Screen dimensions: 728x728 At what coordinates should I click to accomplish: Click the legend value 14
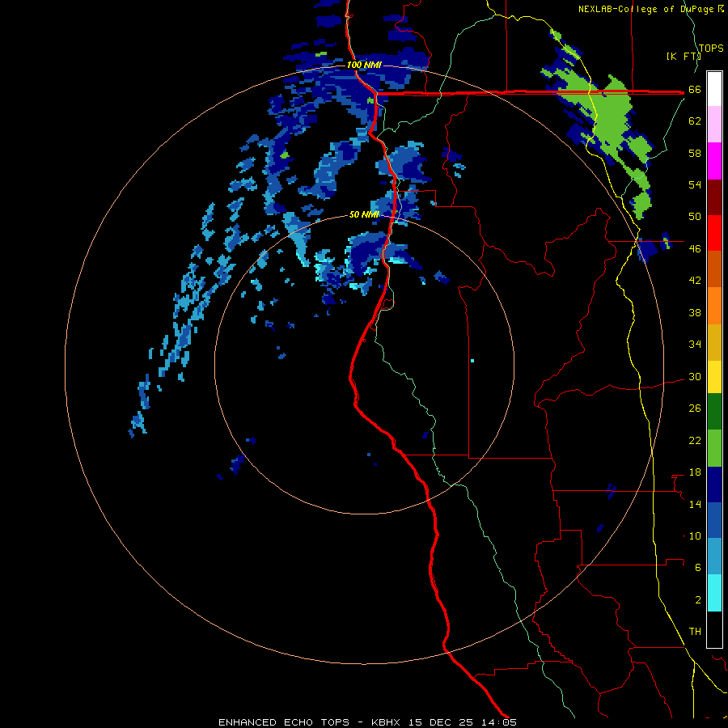(695, 504)
